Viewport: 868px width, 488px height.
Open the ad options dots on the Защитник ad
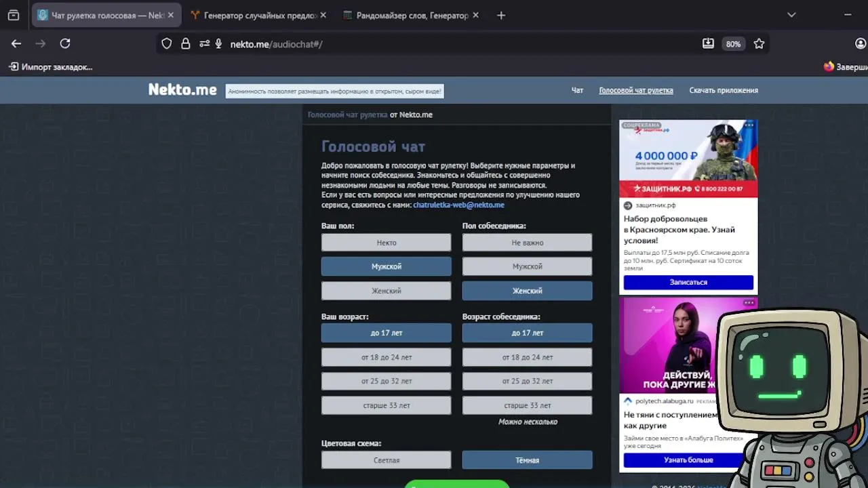749,125
